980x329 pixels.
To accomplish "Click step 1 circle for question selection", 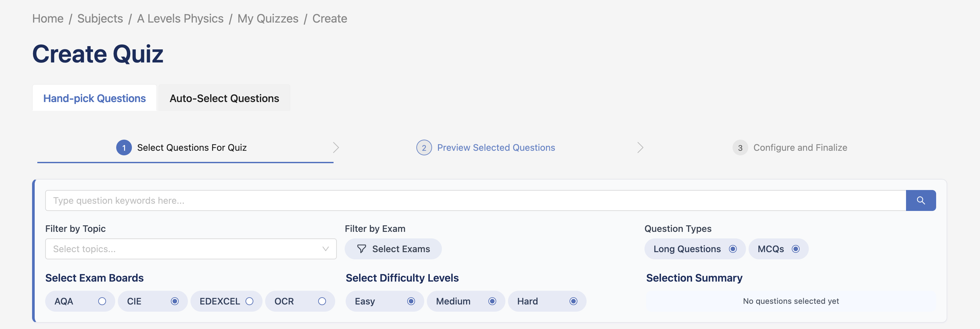I will point(123,148).
